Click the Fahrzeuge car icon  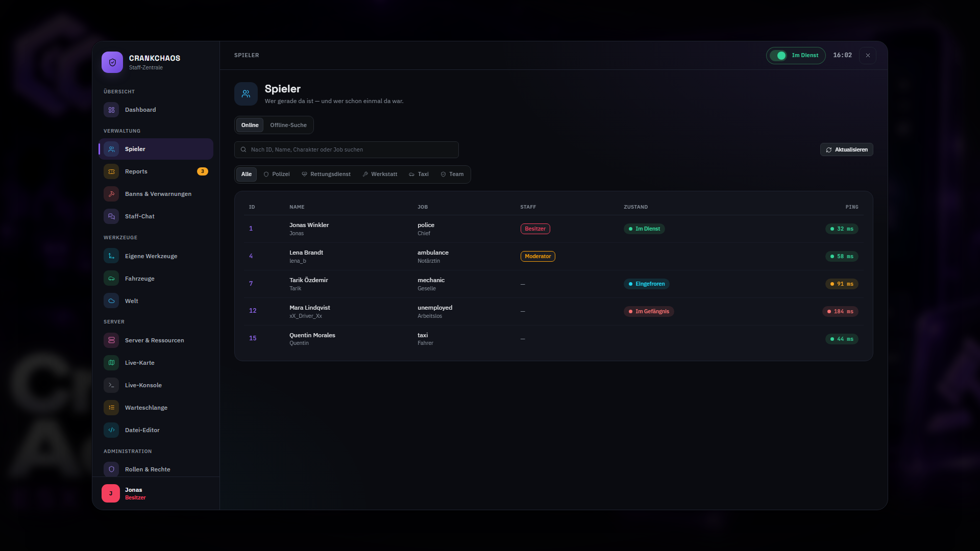pyautogui.click(x=111, y=279)
